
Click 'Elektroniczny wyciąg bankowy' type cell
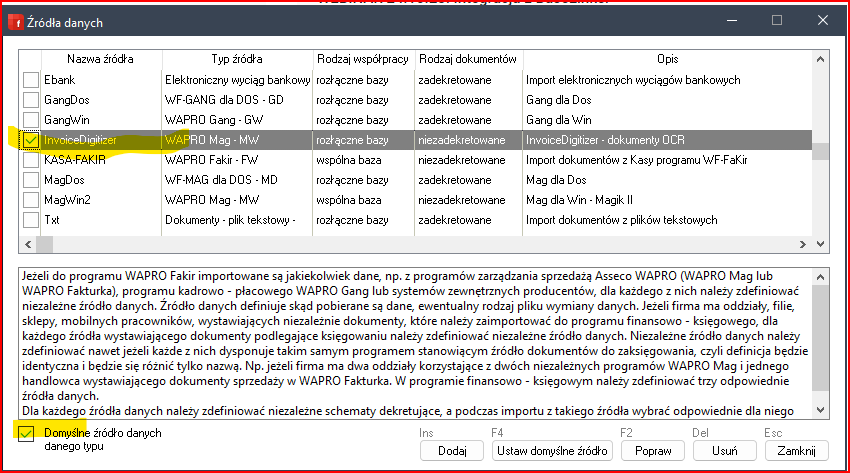[x=237, y=80]
